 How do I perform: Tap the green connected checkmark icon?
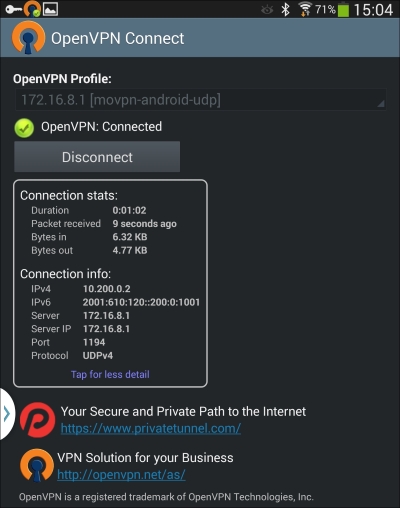(x=24, y=128)
